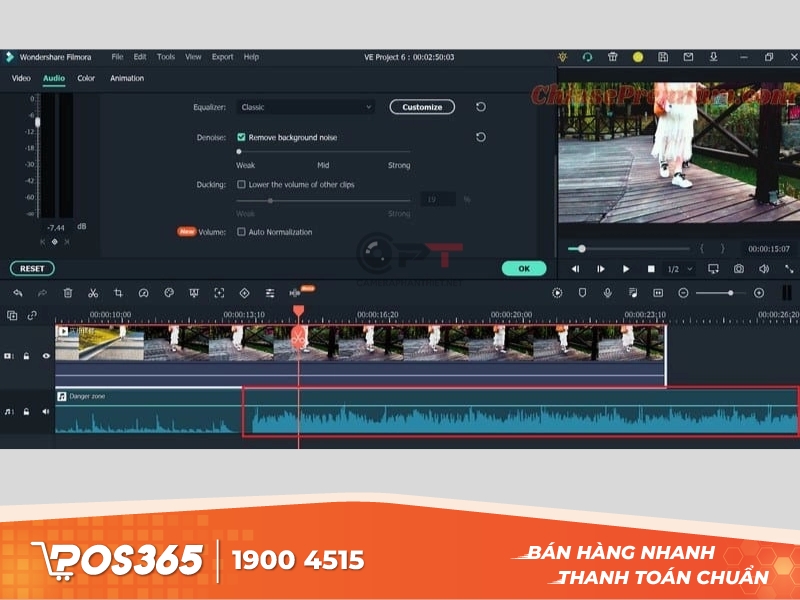This screenshot has width=800, height=600.
Task: Enable Auto Normalization checkbox
Action: click(241, 232)
